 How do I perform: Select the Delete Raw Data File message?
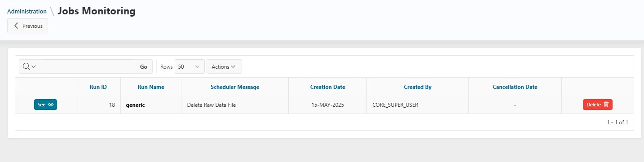[x=212, y=105]
